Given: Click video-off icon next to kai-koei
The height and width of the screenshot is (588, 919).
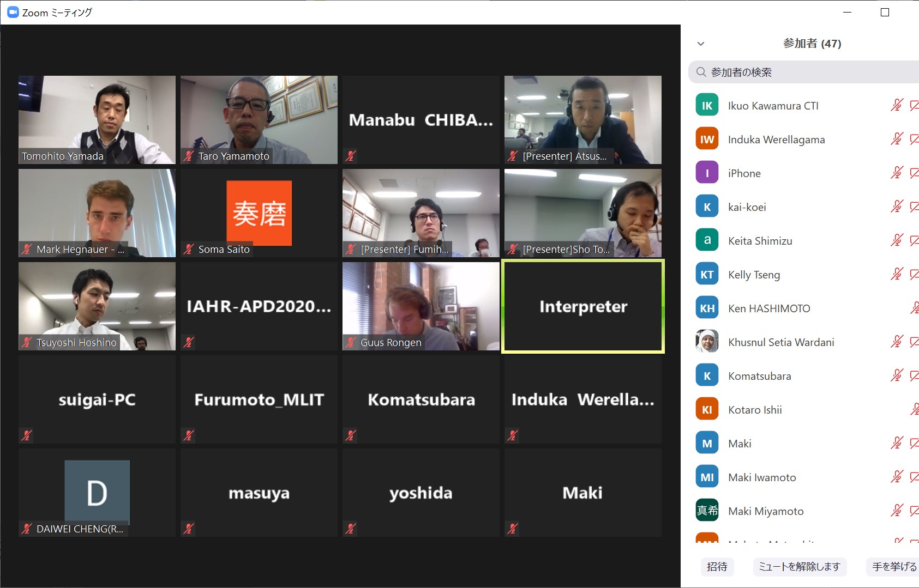Looking at the screenshot, I should 914,207.
